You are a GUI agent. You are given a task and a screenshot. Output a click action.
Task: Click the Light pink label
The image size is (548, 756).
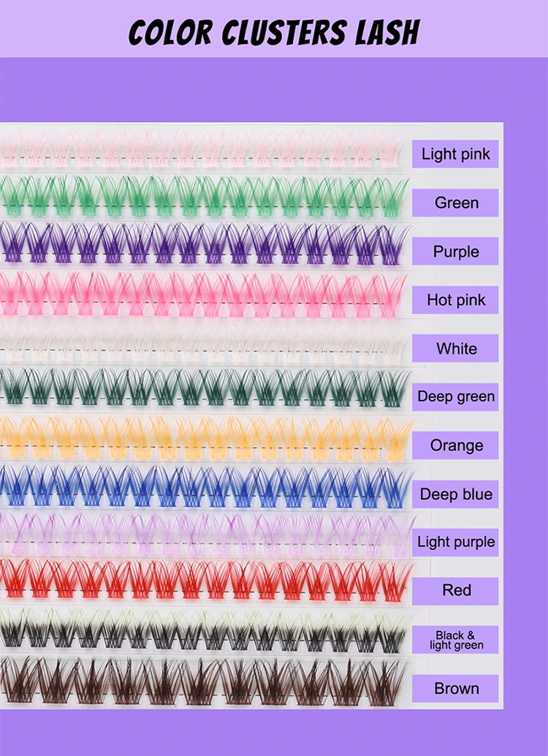[455, 154]
